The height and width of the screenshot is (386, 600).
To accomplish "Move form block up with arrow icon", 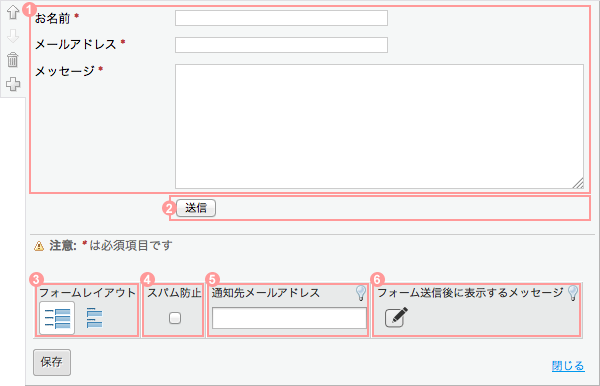I will tap(13, 12).
